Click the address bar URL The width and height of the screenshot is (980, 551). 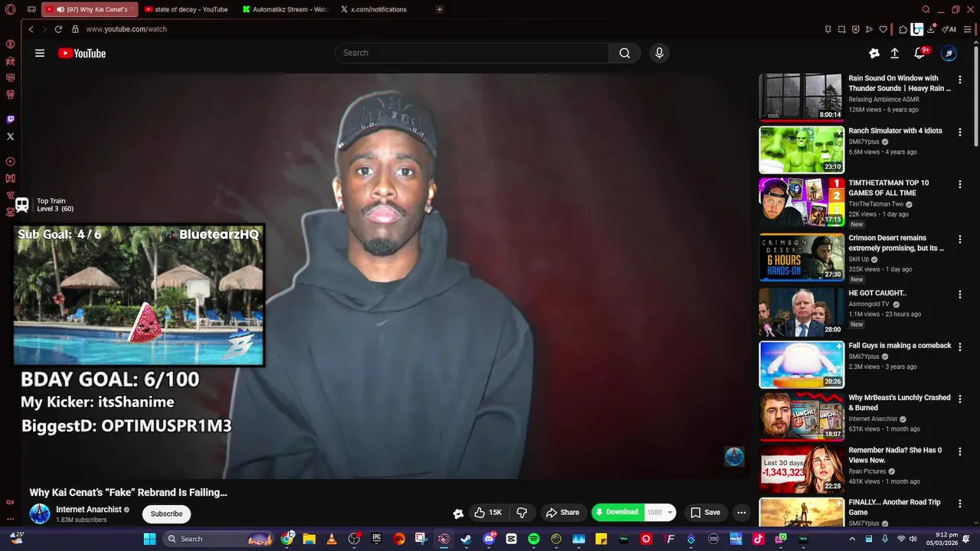click(126, 29)
